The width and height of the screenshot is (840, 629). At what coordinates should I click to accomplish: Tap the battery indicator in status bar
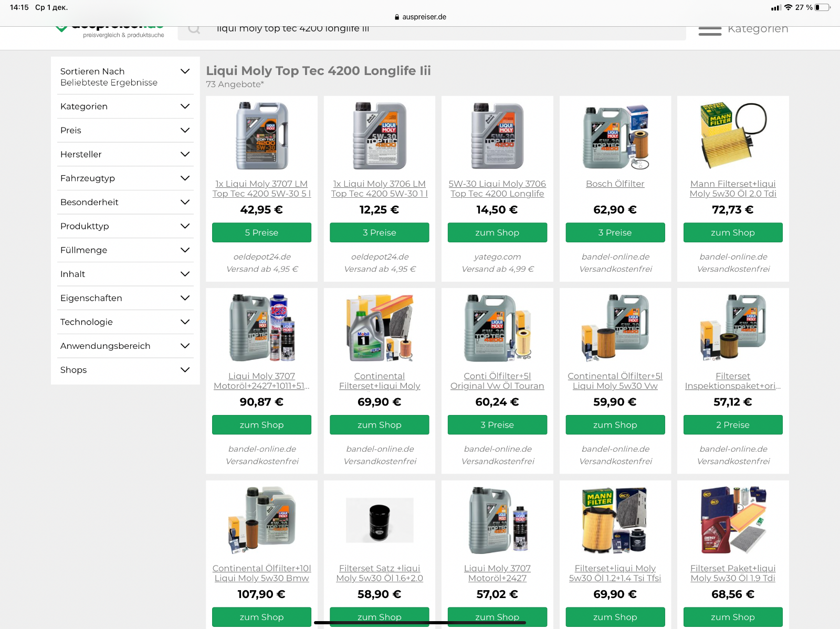click(x=822, y=7)
